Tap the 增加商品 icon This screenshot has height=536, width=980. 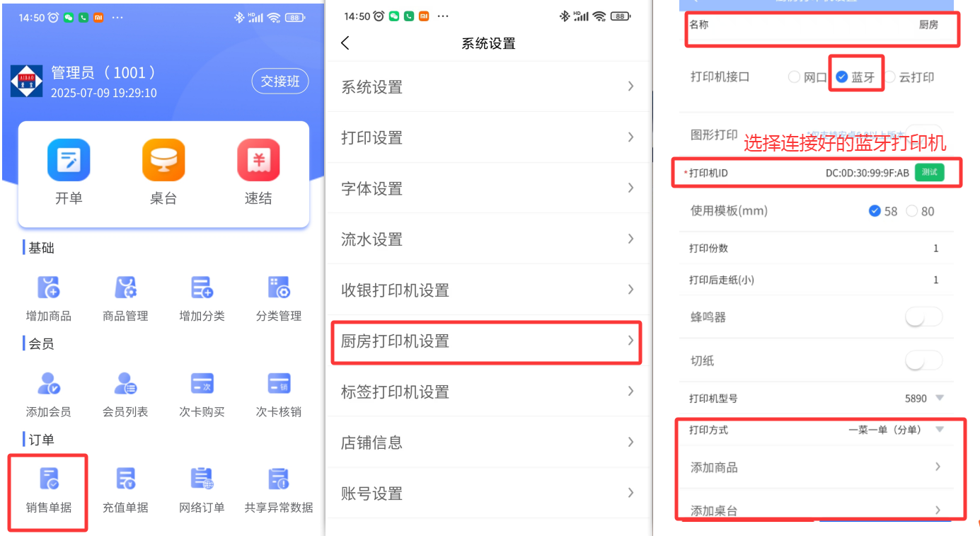[49, 288]
